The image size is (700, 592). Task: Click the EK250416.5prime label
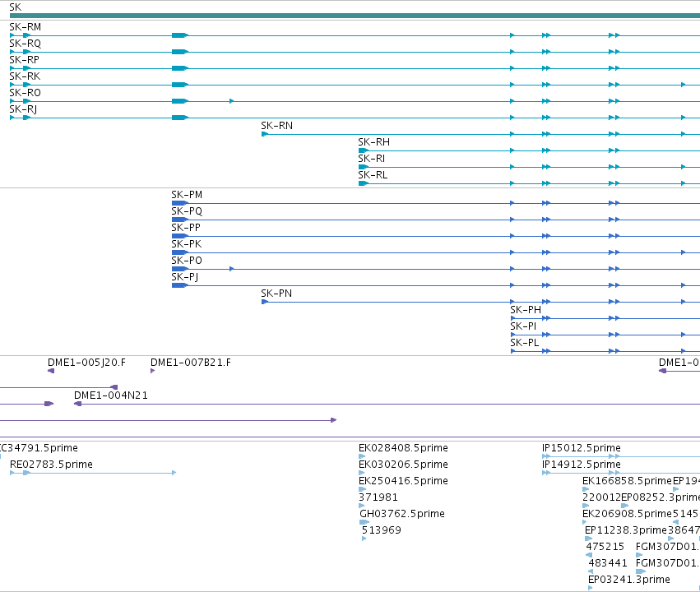[403, 481]
